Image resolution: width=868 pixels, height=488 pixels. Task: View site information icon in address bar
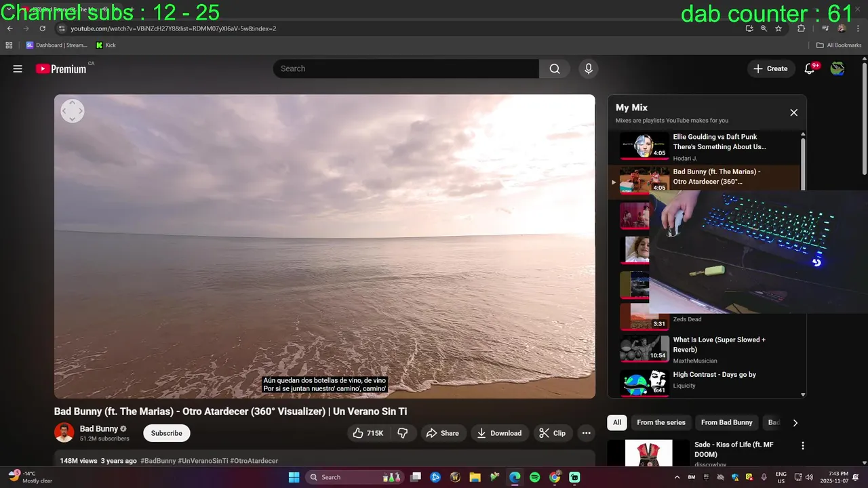pos(61,28)
